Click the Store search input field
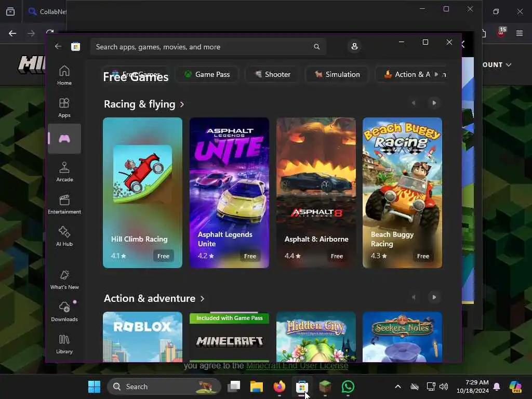532x399 pixels. click(208, 46)
